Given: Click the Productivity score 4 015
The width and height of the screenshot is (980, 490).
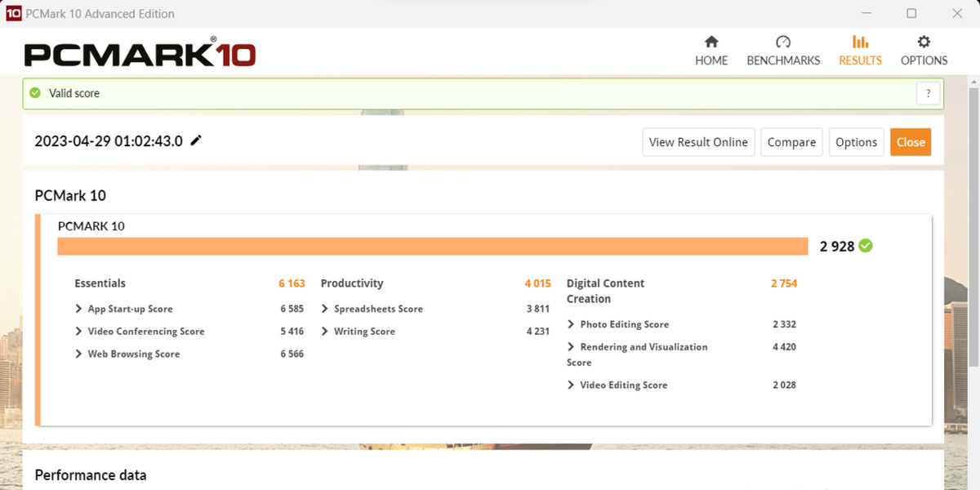Looking at the screenshot, I should 538,283.
